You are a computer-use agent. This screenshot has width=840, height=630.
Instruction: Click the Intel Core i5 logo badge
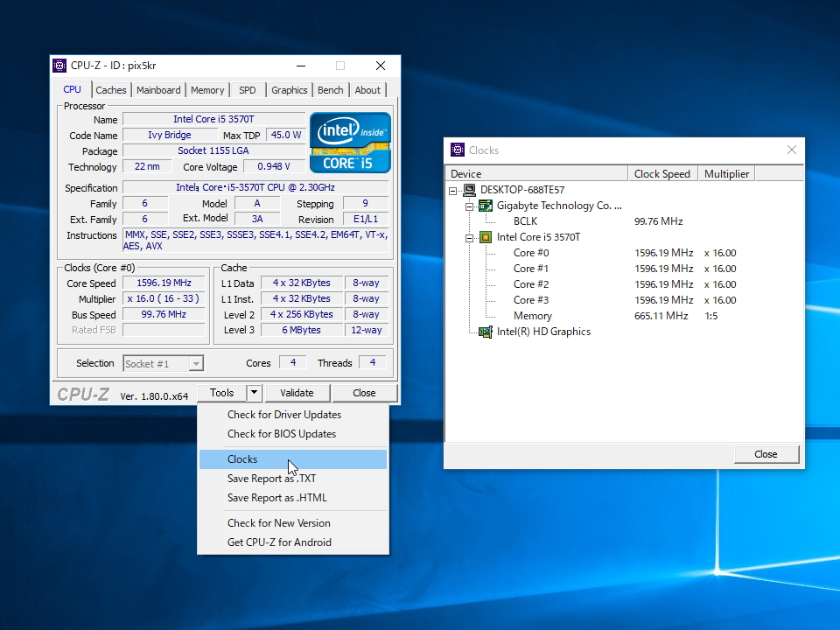tap(350, 142)
